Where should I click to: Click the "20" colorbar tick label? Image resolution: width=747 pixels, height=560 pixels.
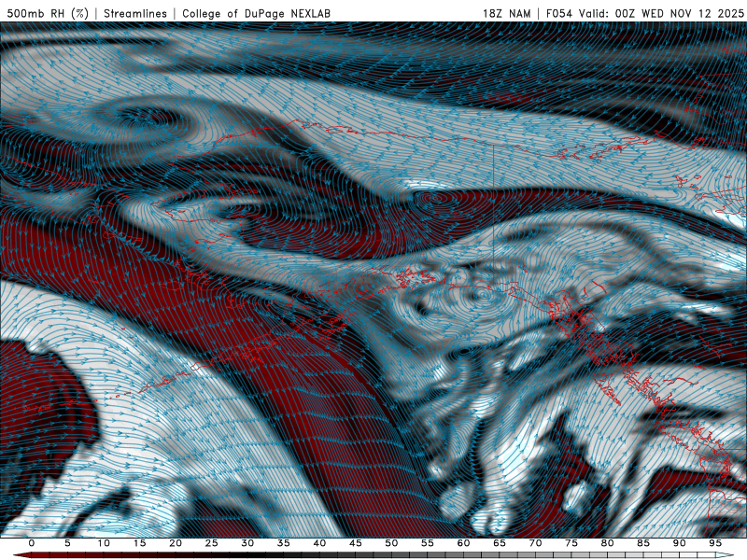pos(176,543)
